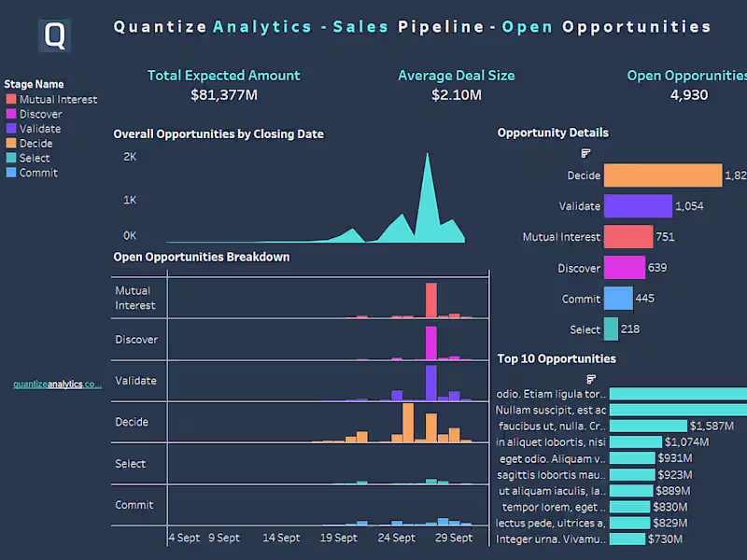The image size is (747, 560).
Task: Highlight the Validate stage in legend
Action: coord(39,129)
